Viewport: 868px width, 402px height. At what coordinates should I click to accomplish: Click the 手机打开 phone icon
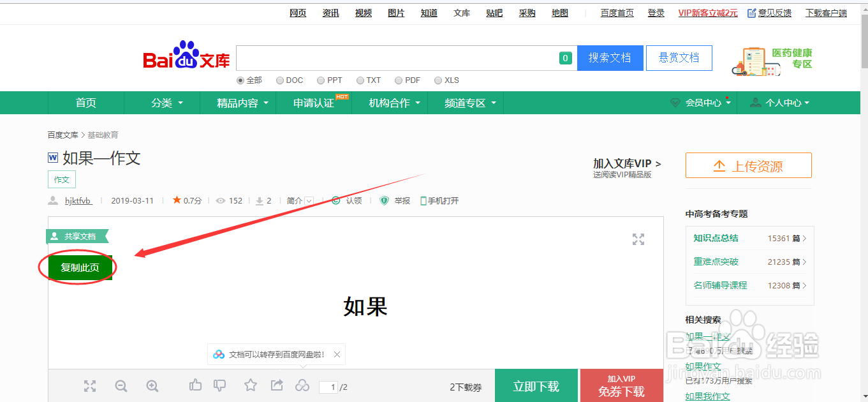coord(423,201)
